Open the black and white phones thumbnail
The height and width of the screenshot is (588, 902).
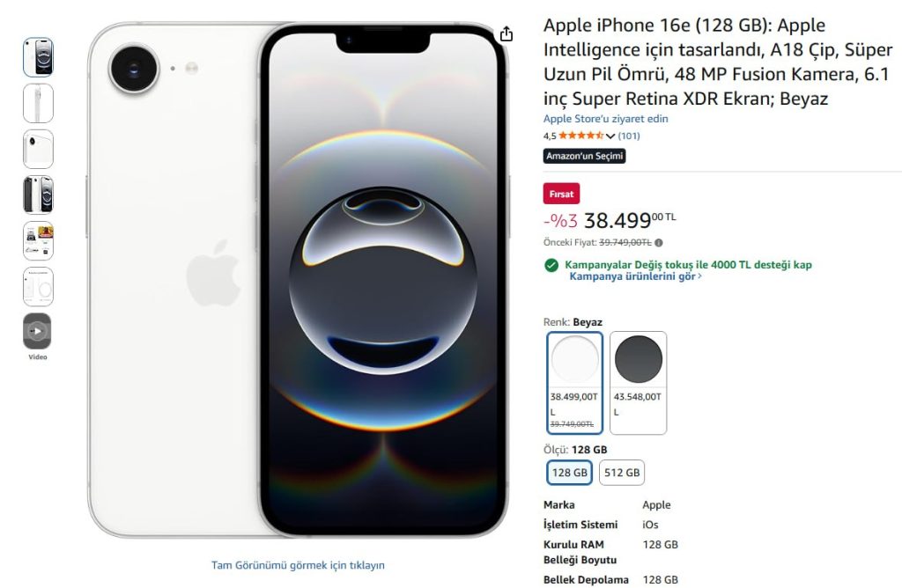38,195
